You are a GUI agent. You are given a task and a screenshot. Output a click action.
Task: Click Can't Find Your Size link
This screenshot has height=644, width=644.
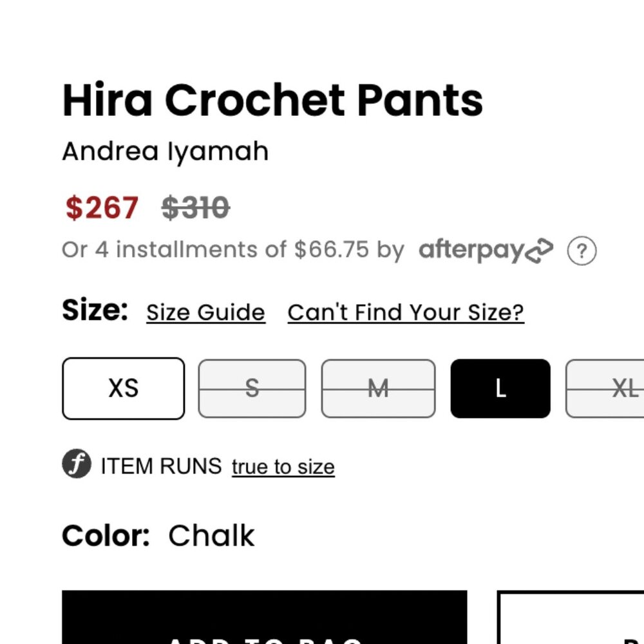(405, 312)
